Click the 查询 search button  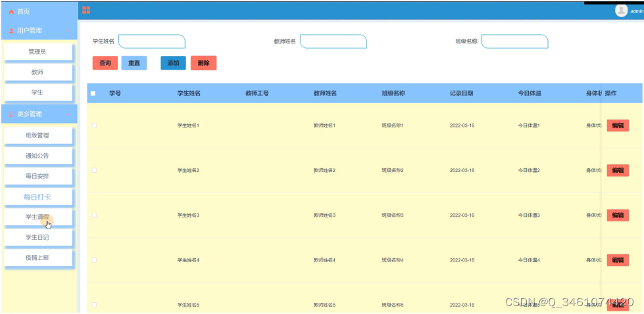(105, 63)
